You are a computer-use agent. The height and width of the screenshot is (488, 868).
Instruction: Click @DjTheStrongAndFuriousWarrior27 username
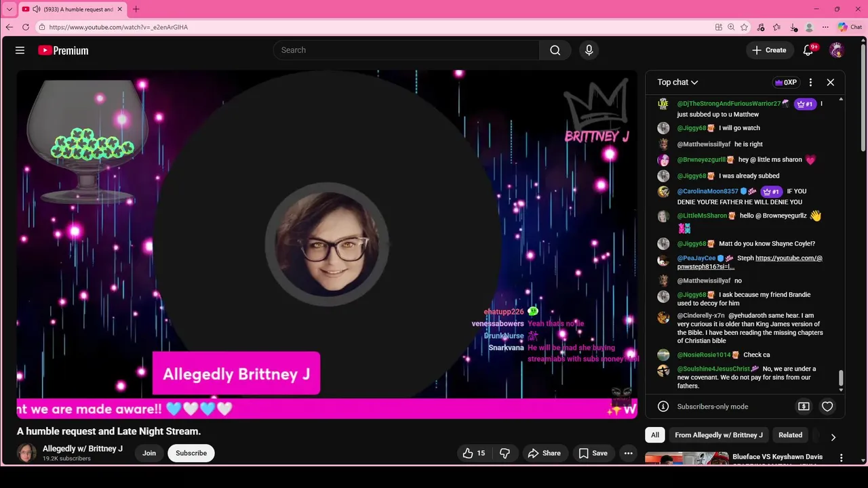[x=728, y=104]
